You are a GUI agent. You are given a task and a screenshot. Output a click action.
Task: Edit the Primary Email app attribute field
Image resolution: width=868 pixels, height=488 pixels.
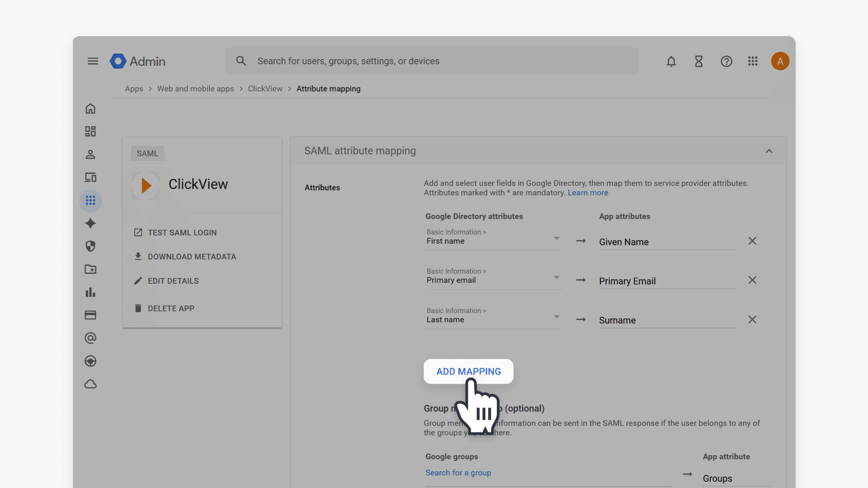click(x=667, y=281)
